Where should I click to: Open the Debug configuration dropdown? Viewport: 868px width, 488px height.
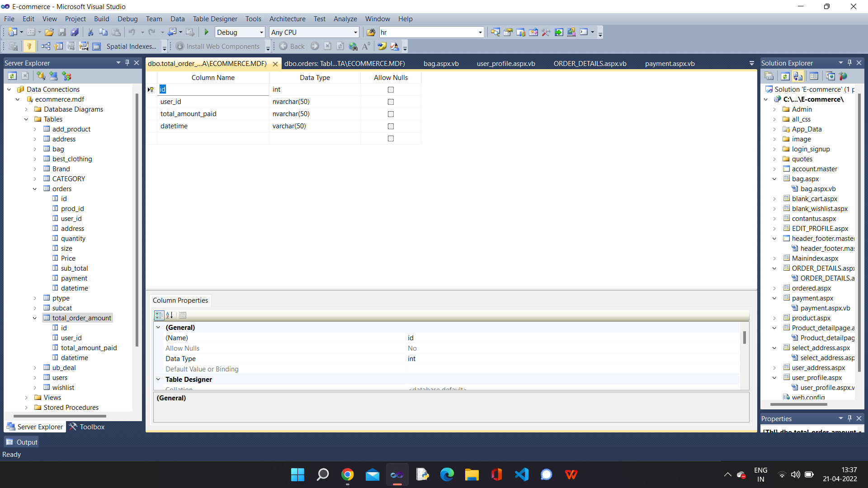(261, 32)
